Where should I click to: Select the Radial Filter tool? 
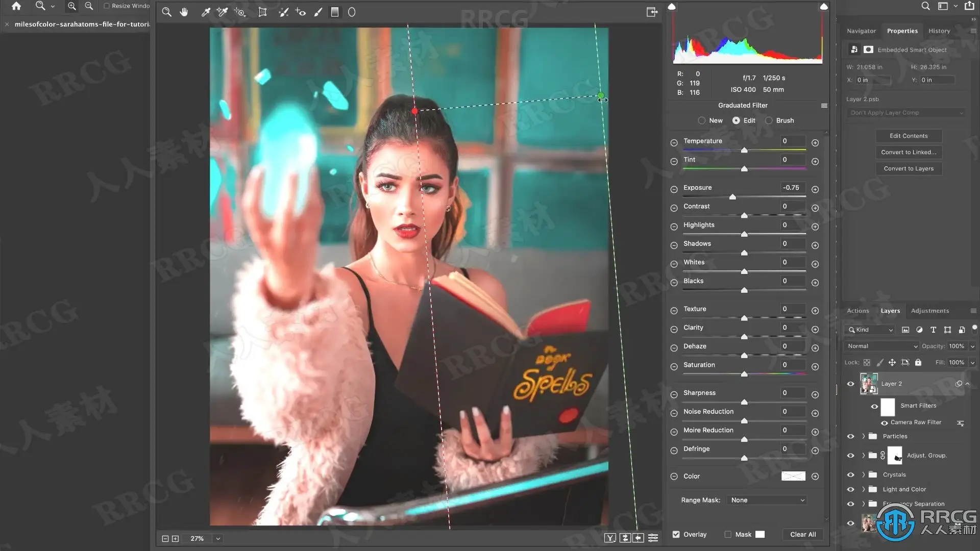pyautogui.click(x=352, y=12)
